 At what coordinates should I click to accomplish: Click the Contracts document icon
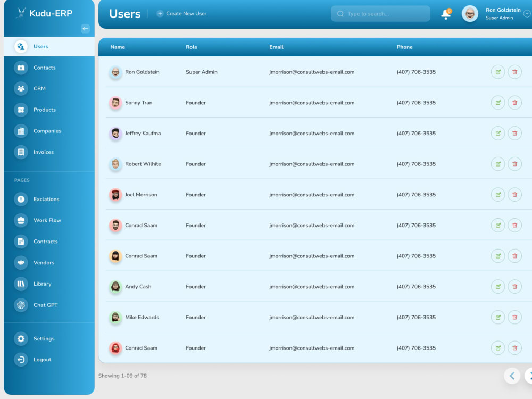pos(21,242)
